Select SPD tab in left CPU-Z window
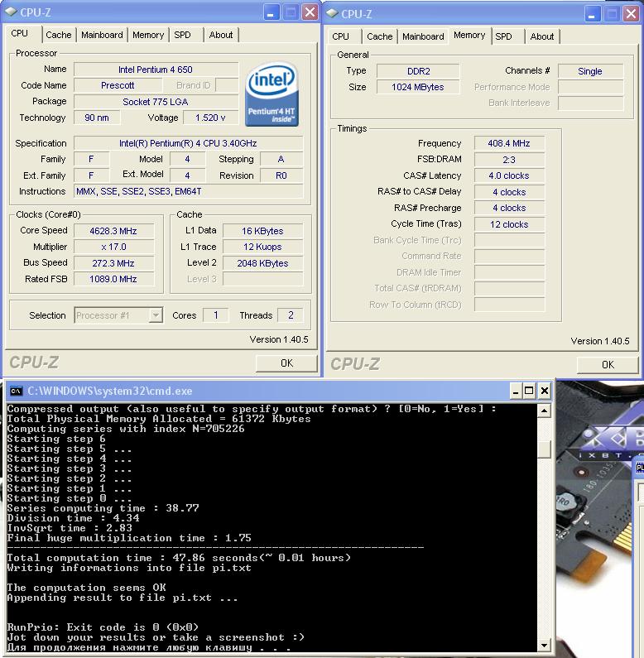644x658 pixels. [x=183, y=35]
